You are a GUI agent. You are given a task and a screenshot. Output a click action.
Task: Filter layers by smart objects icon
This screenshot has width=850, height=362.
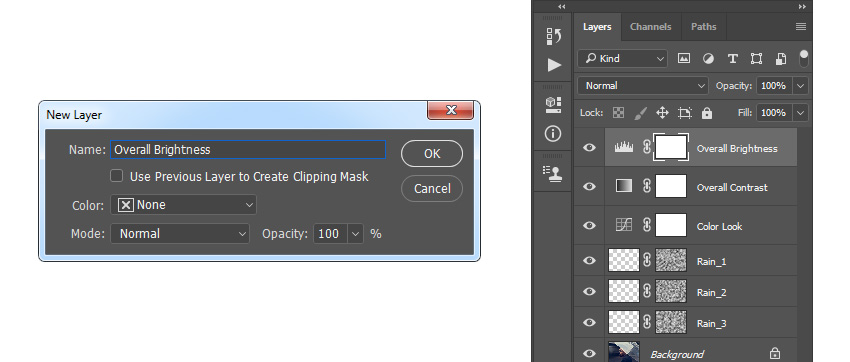coord(781,59)
